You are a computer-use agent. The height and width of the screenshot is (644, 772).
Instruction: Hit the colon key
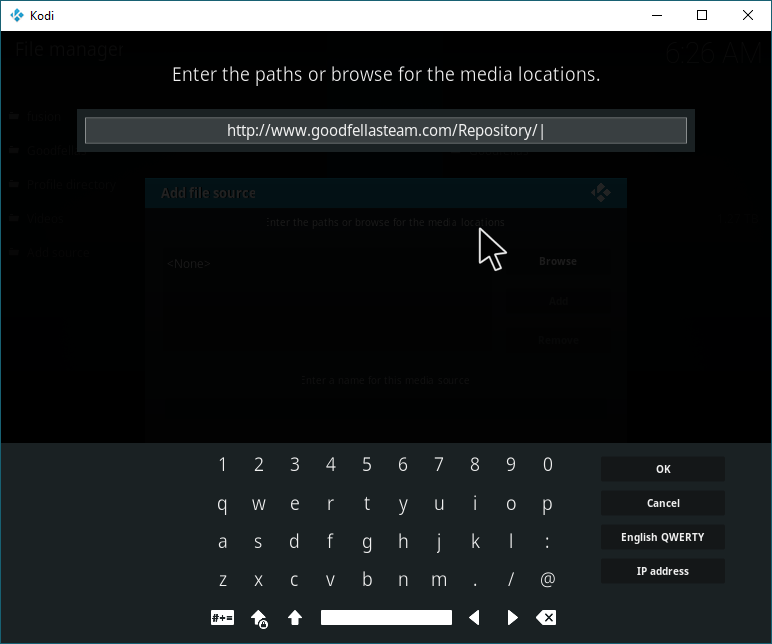(x=547, y=542)
